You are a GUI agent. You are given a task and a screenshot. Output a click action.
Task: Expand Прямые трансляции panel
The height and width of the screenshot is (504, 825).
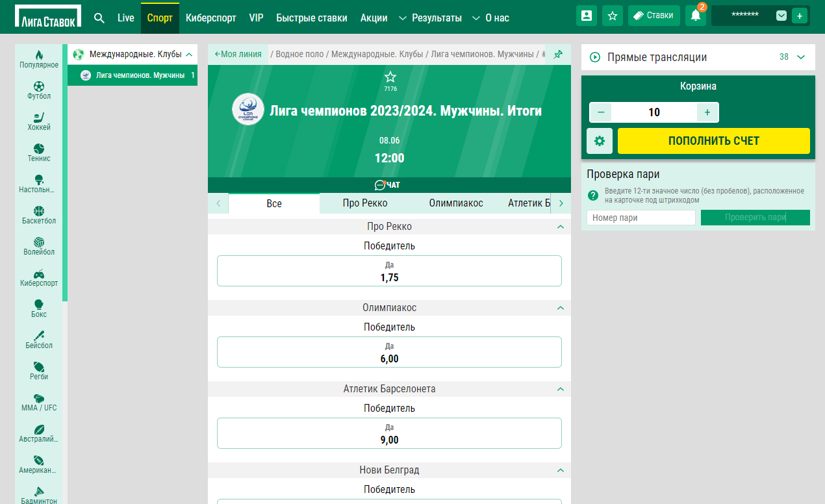[x=801, y=57]
